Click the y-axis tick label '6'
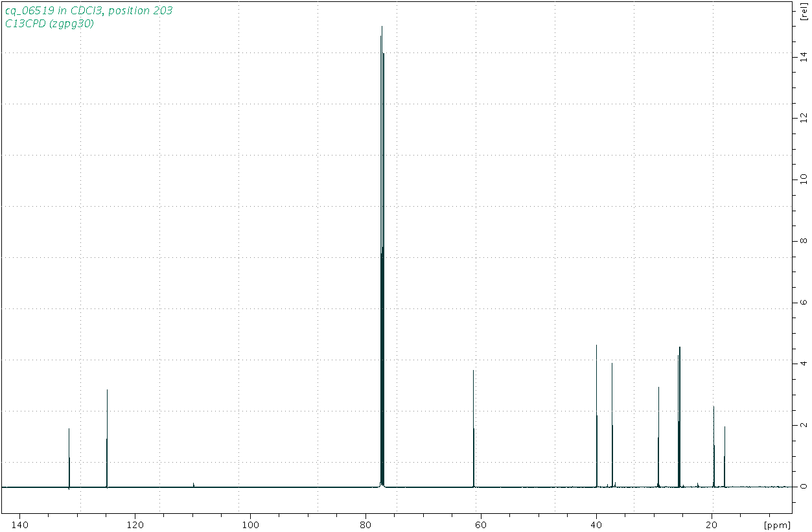This screenshot has height=532, width=812. 804,302
